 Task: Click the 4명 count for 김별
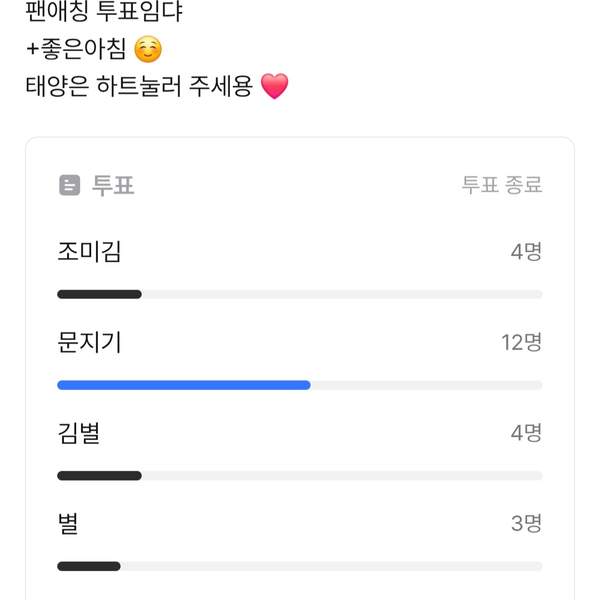point(526,434)
